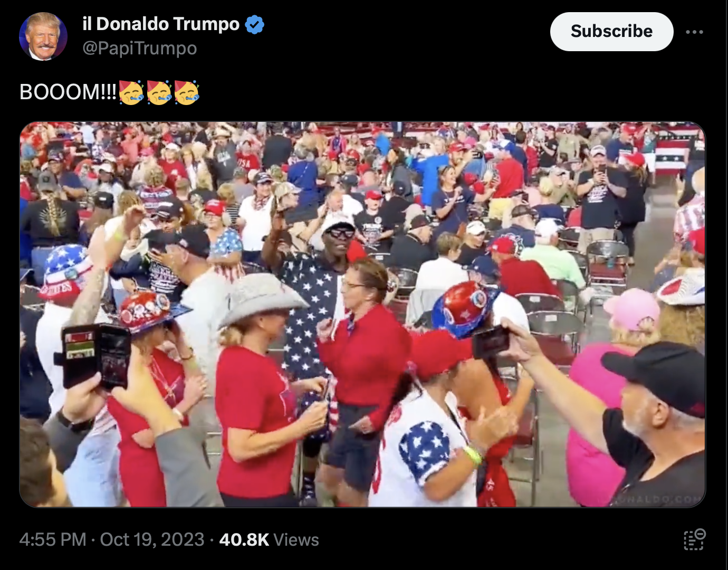Click the word Views in the footer

[296, 539]
